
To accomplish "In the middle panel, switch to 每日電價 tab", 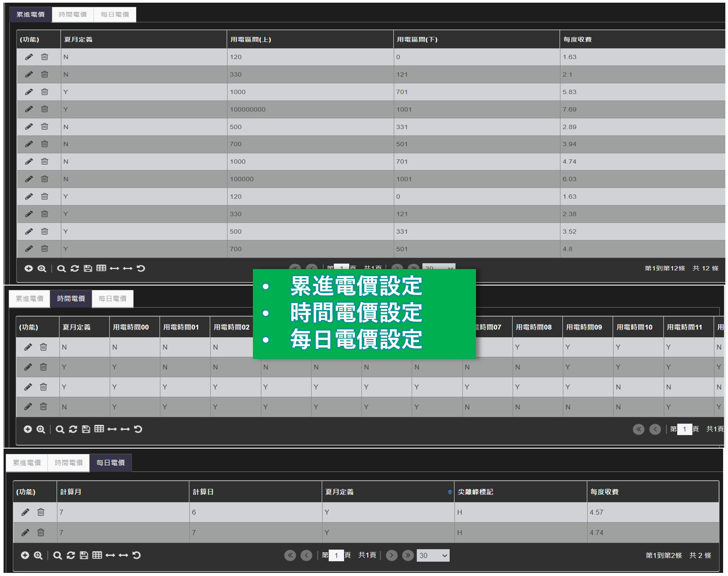I will [x=113, y=298].
